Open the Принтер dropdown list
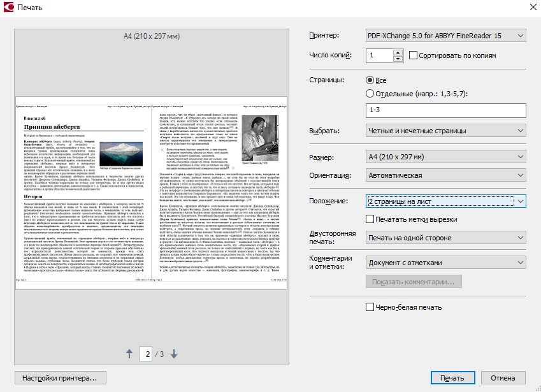Viewport: 541px width, 392px height. (446, 35)
